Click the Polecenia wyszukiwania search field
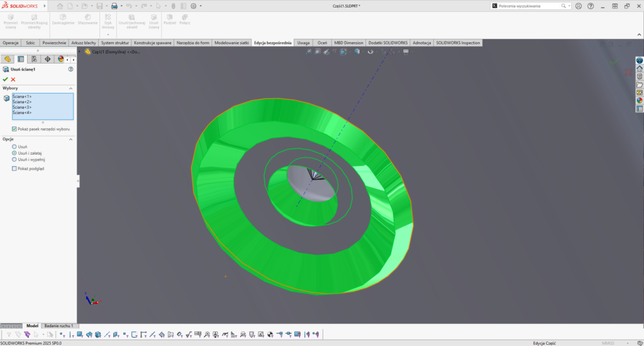 point(528,6)
